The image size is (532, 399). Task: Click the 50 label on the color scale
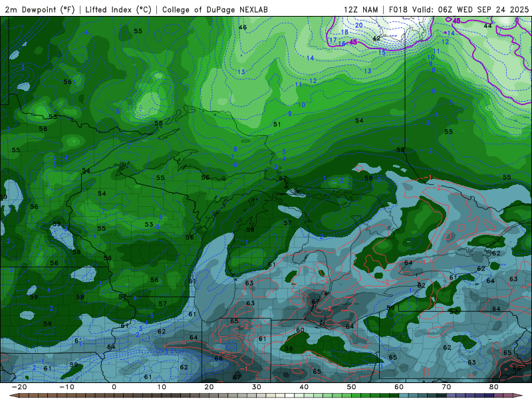[x=352, y=387]
